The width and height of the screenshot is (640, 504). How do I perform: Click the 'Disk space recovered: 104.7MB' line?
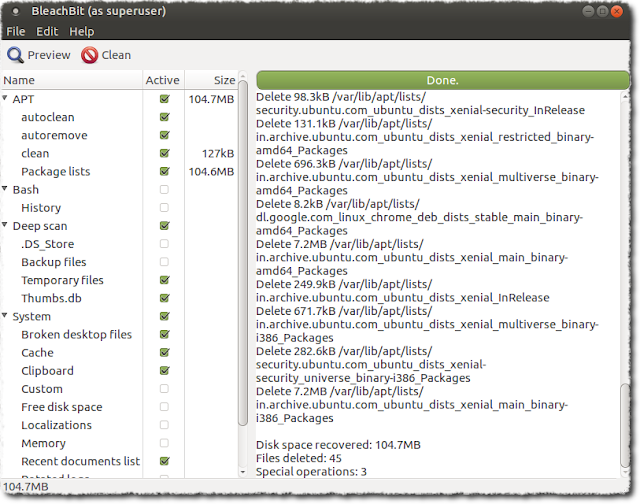[338, 444]
